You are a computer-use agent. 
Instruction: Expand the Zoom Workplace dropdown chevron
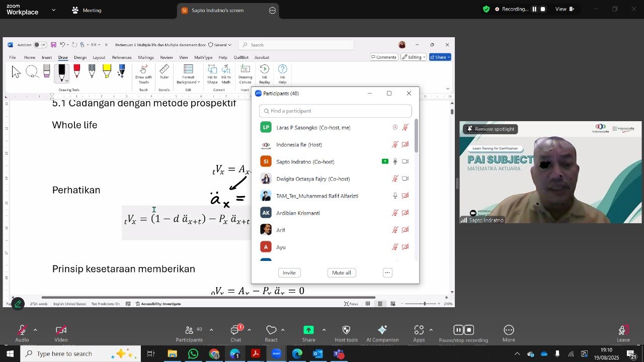54,10
